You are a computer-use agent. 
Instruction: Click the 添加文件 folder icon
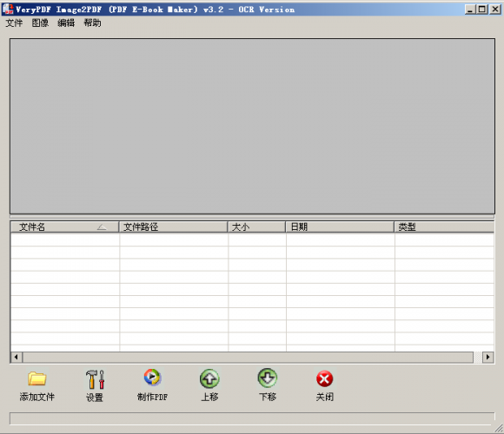[37, 378]
